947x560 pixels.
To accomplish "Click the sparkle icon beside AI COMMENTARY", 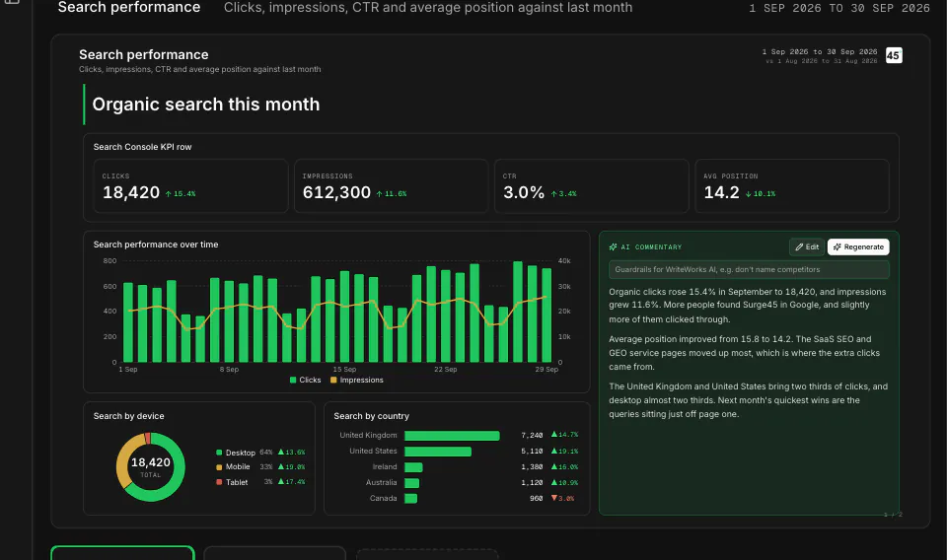I will tap(613, 247).
